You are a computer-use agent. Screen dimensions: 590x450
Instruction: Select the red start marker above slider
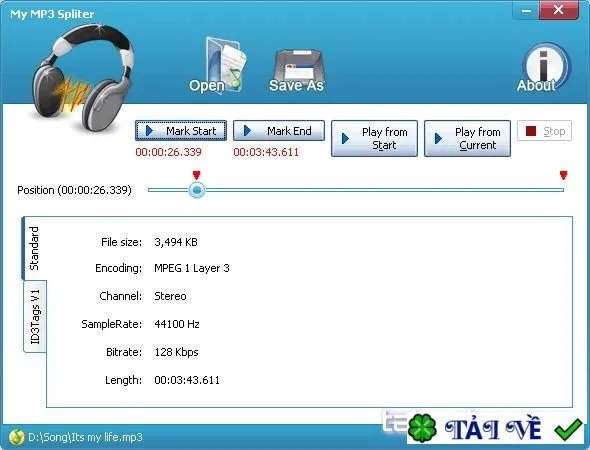tap(196, 175)
